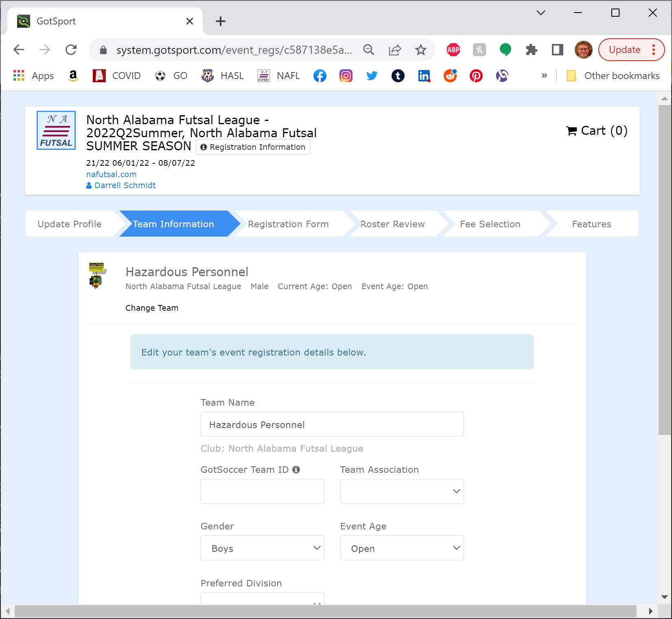Viewport: 672px width, 619px height.
Task: Open the Gender dropdown showing Boys
Action: [262, 548]
